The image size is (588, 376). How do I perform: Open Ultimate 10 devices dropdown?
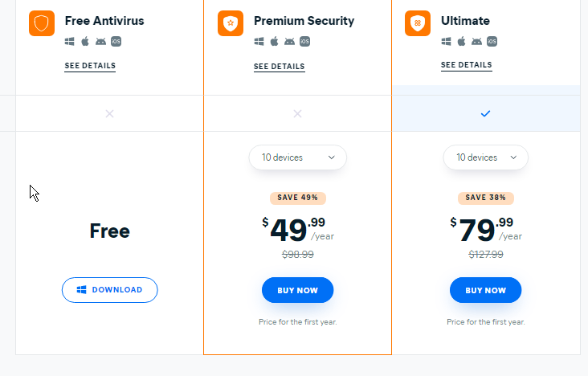click(486, 157)
